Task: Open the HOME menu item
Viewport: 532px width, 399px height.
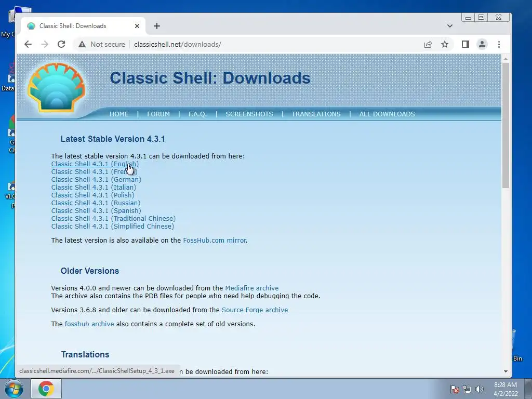Action: pos(119,114)
